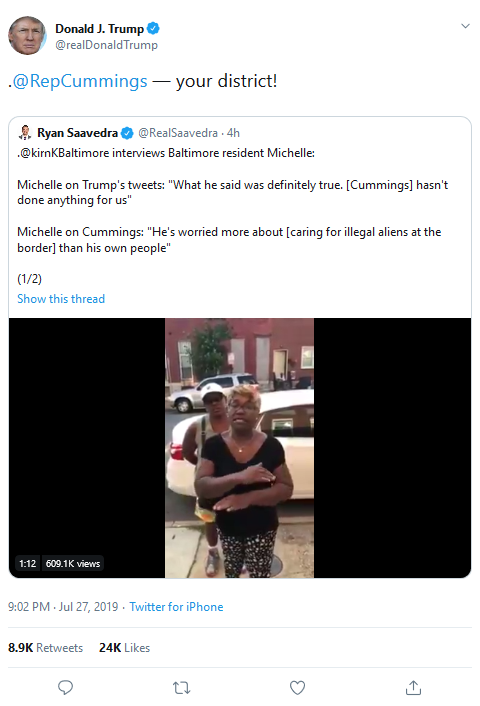The width and height of the screenshot is (480, 706).
Task: Open the Twitter for iPhone source link
Action: point(176,606)
